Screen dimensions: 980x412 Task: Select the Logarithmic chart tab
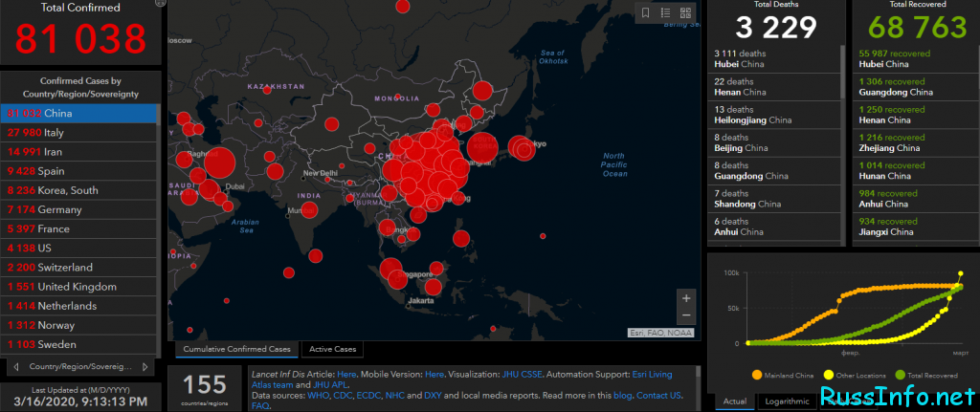tap(787, 401)
